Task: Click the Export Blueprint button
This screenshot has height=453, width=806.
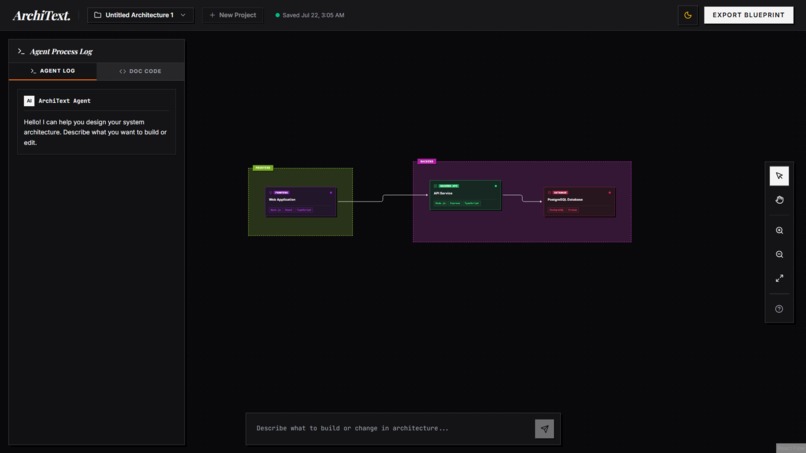Action: 748,15
